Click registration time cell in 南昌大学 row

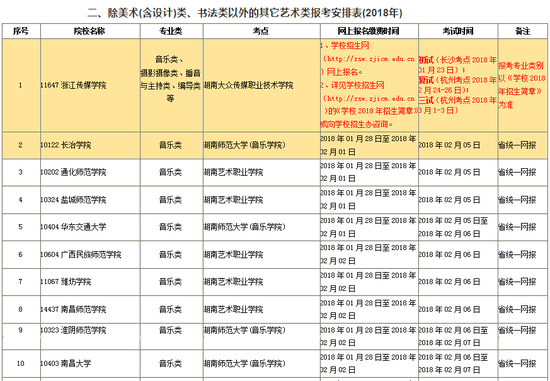[x=368, y=363]
